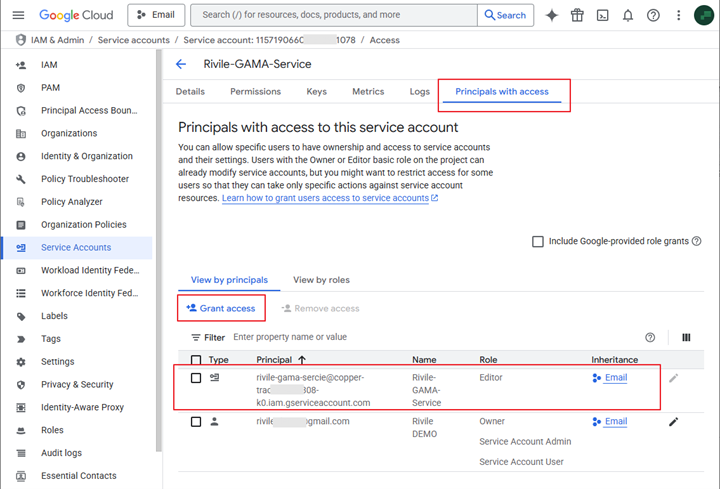Click the Filter icon in the table toolbar
Viewport: 720px width, 489px height.
point(196,337)
